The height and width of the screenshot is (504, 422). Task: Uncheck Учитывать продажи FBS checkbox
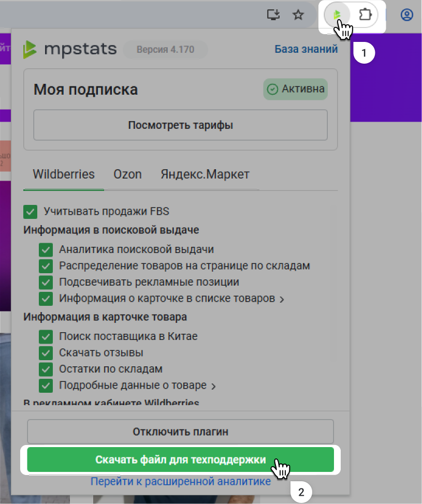coord(31,212)
